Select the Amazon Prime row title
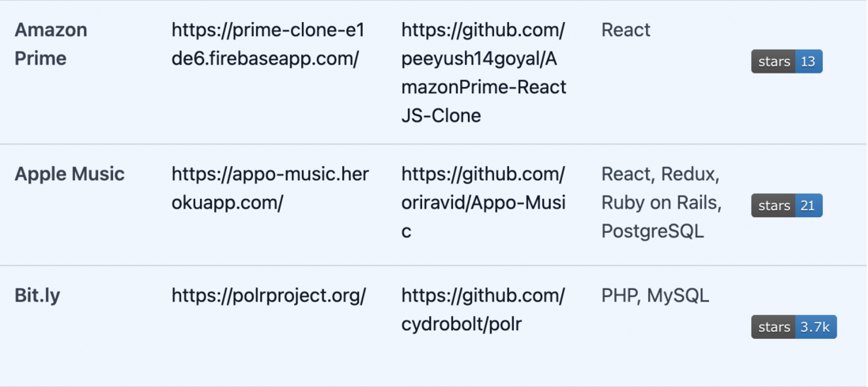 pos(51,43)
